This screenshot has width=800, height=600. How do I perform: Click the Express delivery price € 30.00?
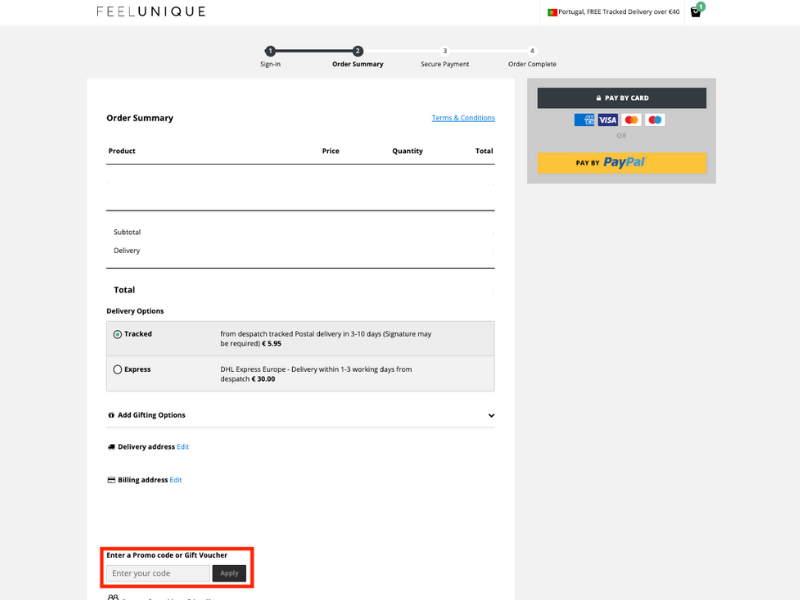point(263,379)
